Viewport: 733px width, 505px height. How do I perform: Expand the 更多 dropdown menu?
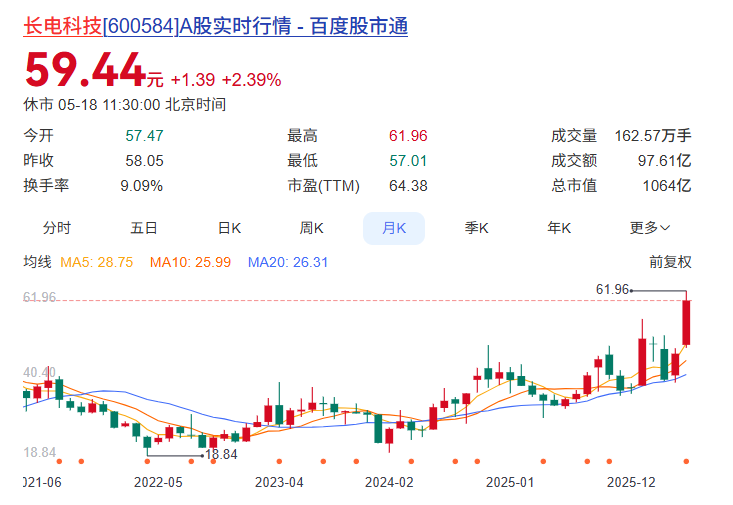[650, 228]
